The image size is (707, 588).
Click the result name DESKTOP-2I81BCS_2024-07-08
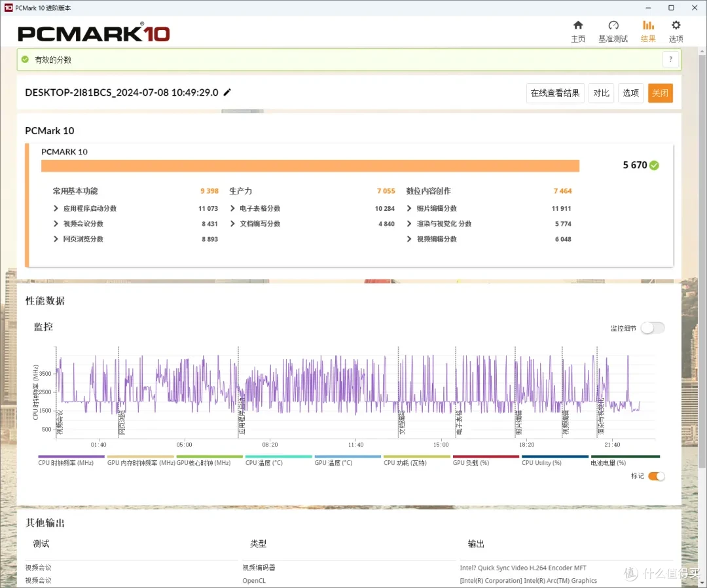coord(121,92)
